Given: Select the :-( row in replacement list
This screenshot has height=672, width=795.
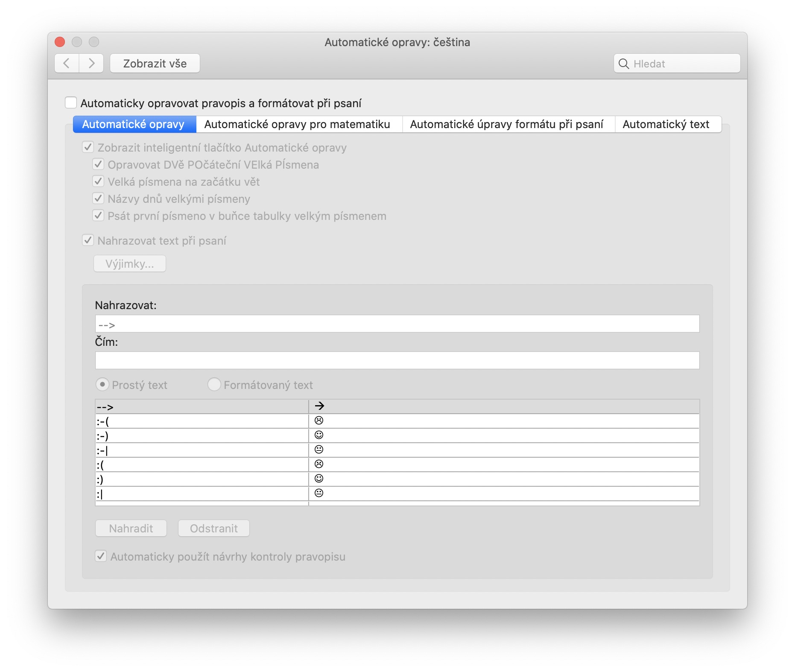Looking at the screenshot, I should pyautogui.click(x=397, y=421).
